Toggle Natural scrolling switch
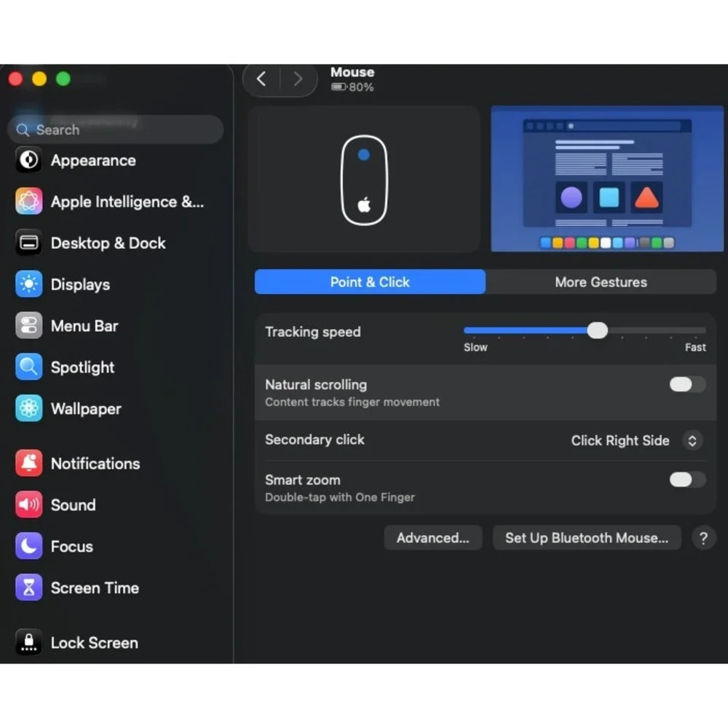Viewport: 728px width, 728px height. pyautogui.click(x=687, y=384)
